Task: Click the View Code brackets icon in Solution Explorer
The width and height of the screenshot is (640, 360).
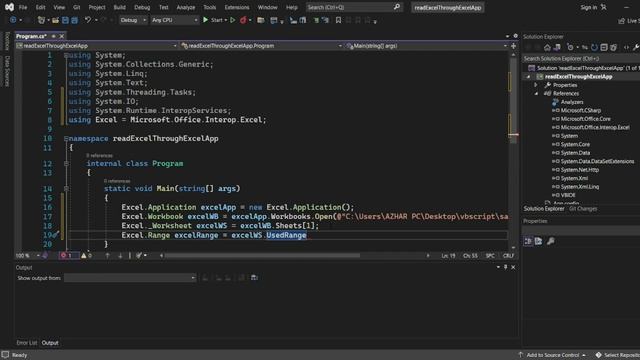Action: (626, 47)
